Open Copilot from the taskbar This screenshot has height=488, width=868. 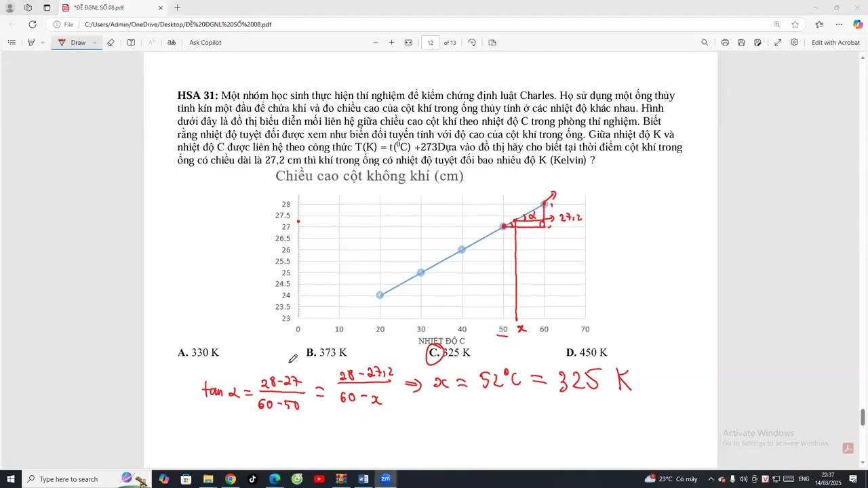[163, 479]
